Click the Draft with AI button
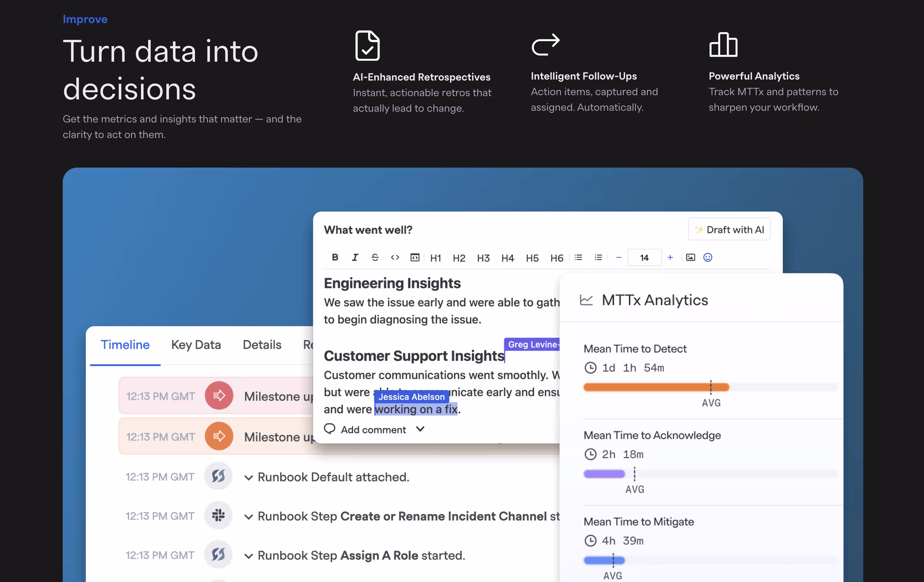Viewport: 924px width, 582px height. pyautogui.click(x=729, y=229)
